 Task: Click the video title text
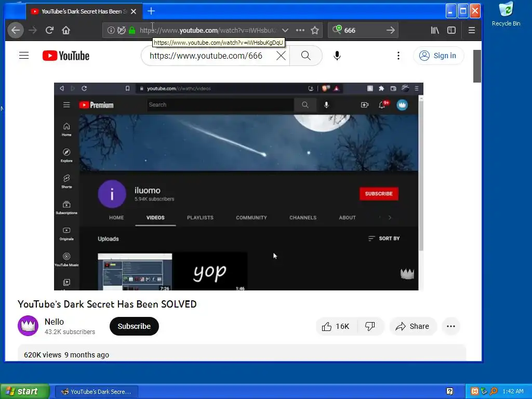click(x=107, y=304)
